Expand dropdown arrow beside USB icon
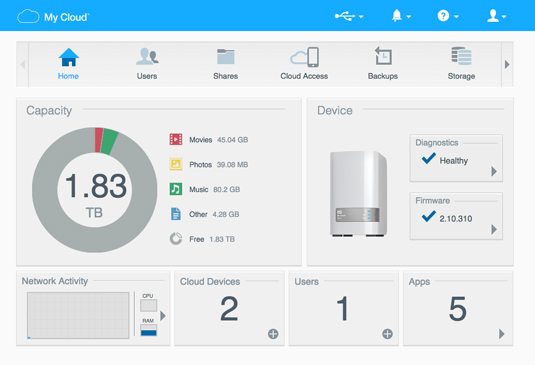Viewport: 535px width, 365px height. [x=361, y=16]
